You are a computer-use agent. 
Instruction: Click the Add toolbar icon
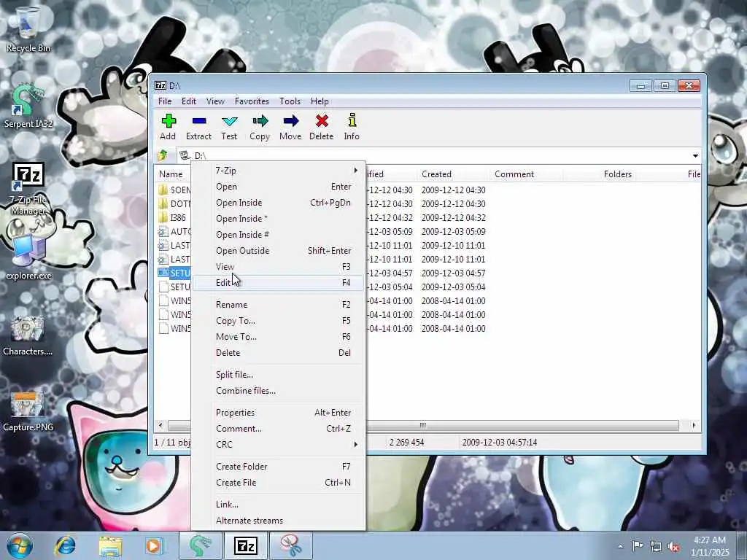pos(168,127)
